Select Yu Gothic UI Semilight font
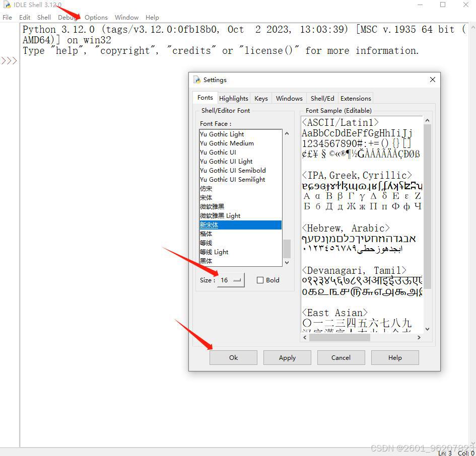This screenshot has height=456, width=476. pyautogui.click(x=240, y=180)
